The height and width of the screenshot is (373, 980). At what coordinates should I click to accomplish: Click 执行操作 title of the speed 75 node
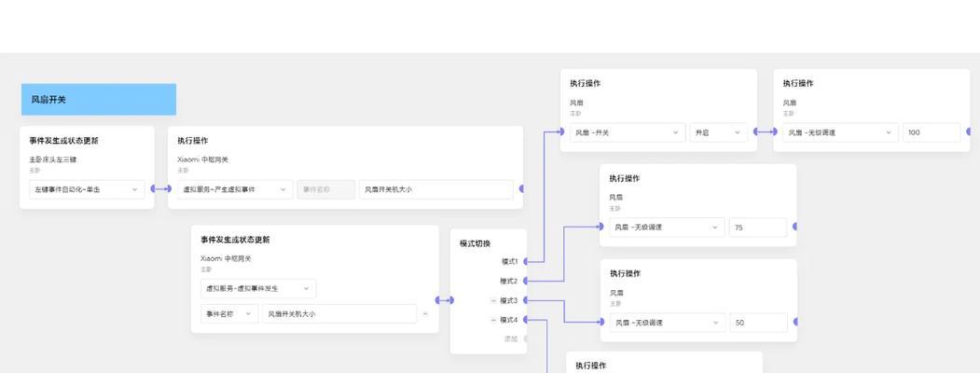tap(625, 178)
